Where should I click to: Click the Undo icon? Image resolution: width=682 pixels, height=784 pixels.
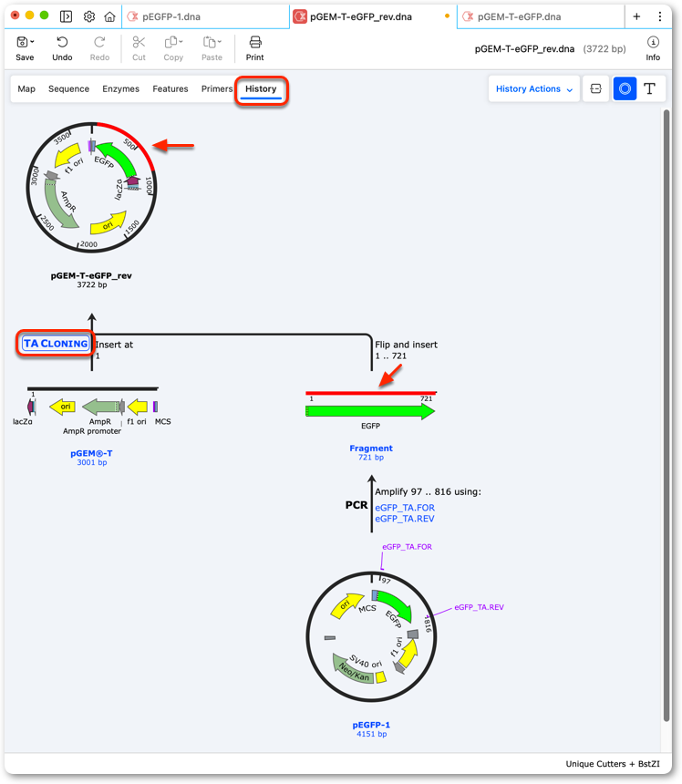tap(62, 42)
